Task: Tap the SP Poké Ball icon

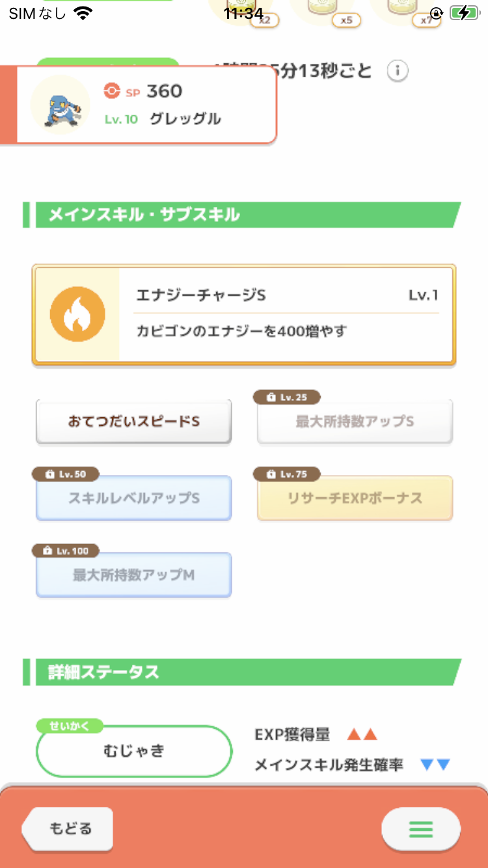Action: [x=112, y=91]
